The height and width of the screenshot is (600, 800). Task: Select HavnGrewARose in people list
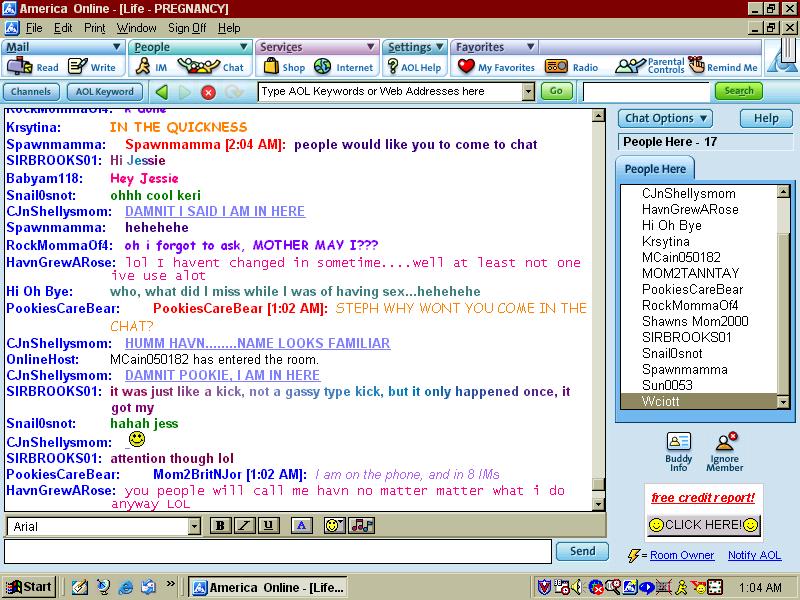pyautogui.click(x=690, y=209)
